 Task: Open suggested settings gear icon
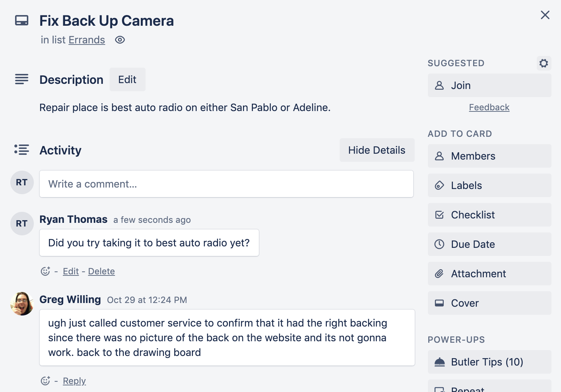[543, 63]
